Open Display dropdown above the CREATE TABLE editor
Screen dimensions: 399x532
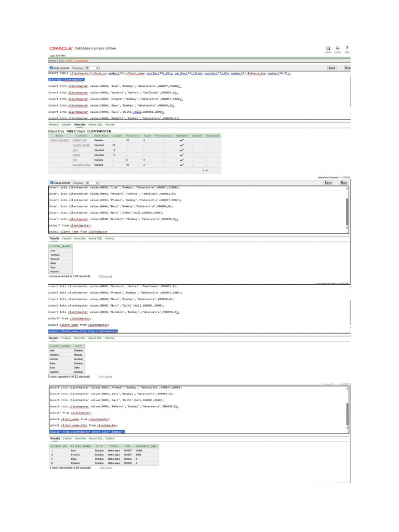pyautogui.click(x=91, y=68)
